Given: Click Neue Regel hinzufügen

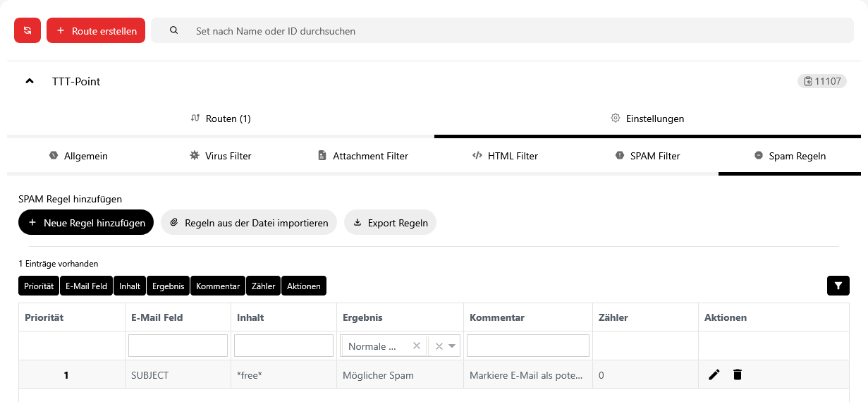Looking at the screenshot, I should pyautogui.click(x=86, y=222).
